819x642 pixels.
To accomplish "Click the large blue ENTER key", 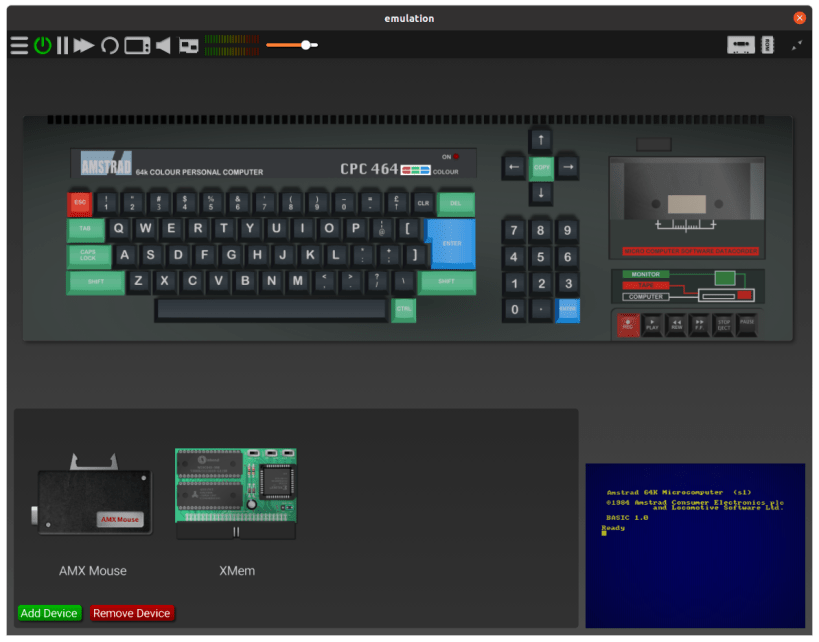I will [451, 243].
